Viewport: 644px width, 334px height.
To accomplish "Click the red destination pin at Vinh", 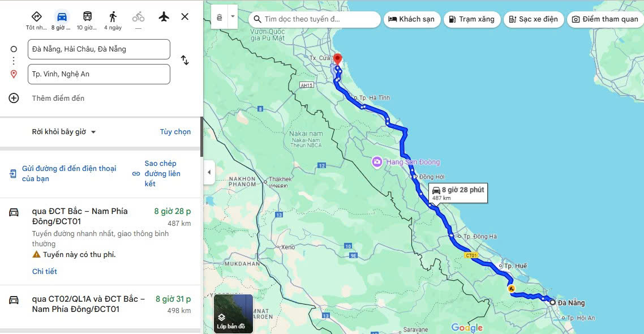I will pos(337,60).
